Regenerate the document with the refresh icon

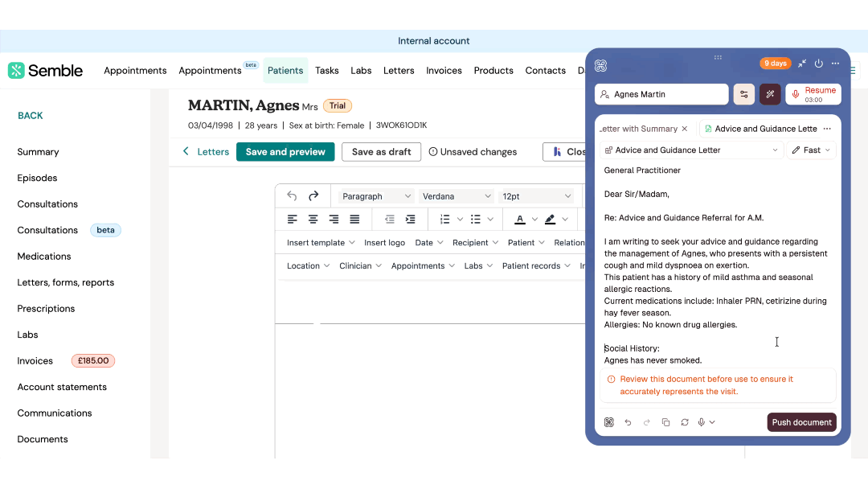[685, 422]
